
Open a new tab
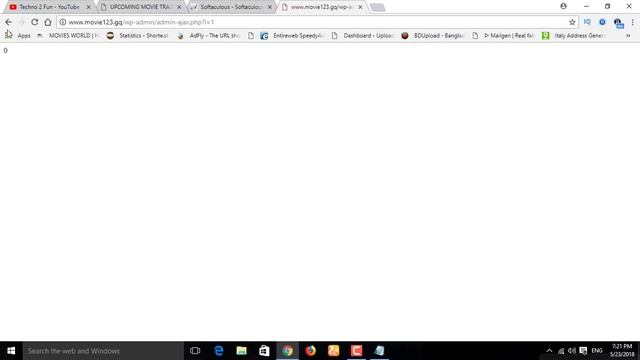[378, 7]
